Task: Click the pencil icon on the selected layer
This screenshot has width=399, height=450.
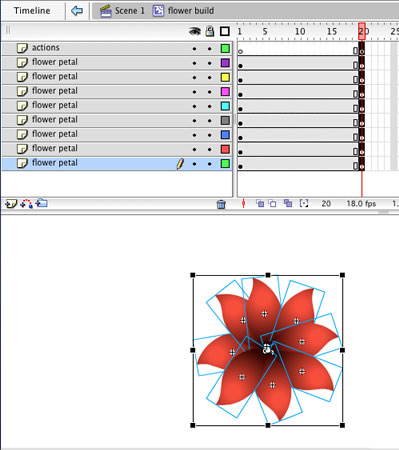Action: tap(180, 164)
